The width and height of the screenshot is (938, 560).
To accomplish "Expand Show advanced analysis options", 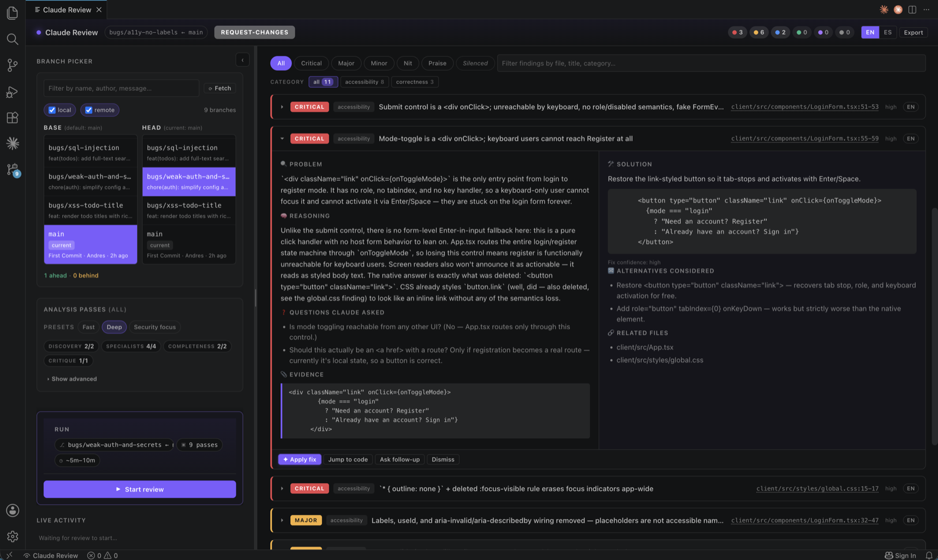I will pyautogui.click(x=72, y=379).
